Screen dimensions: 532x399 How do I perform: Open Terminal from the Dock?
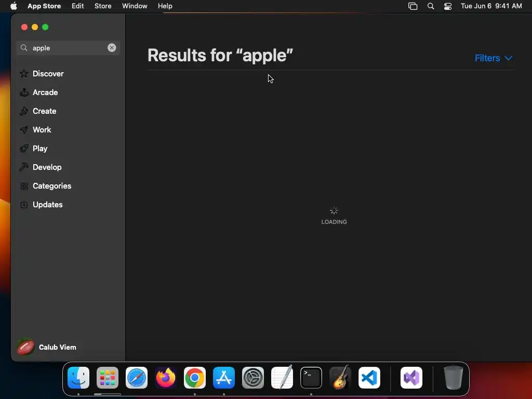point(311,378)
